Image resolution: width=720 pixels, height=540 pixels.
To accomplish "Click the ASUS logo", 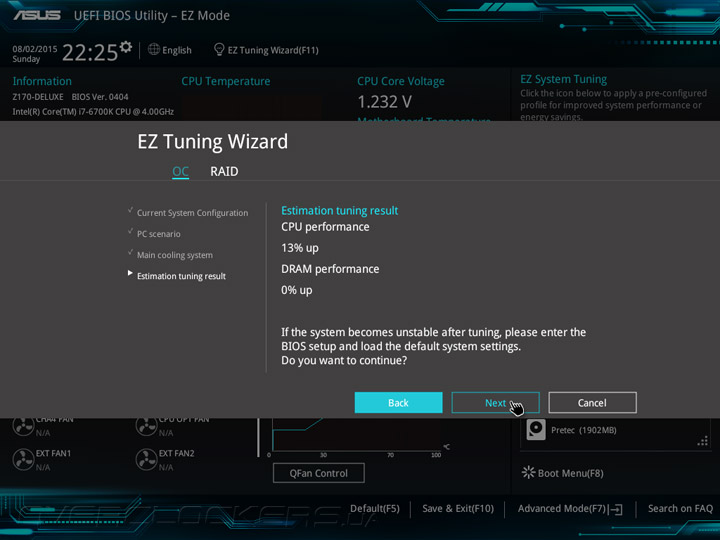I will pyautogui.click(x=37, y=15).
